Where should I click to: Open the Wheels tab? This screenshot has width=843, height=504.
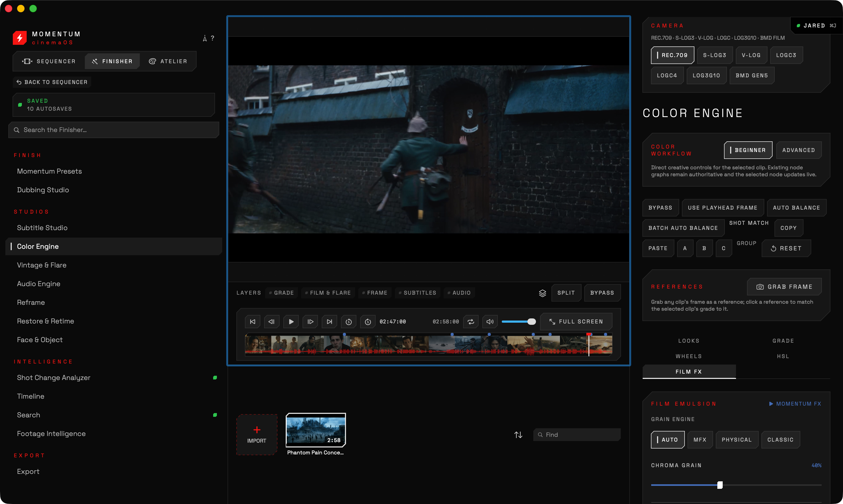point(689,356)
